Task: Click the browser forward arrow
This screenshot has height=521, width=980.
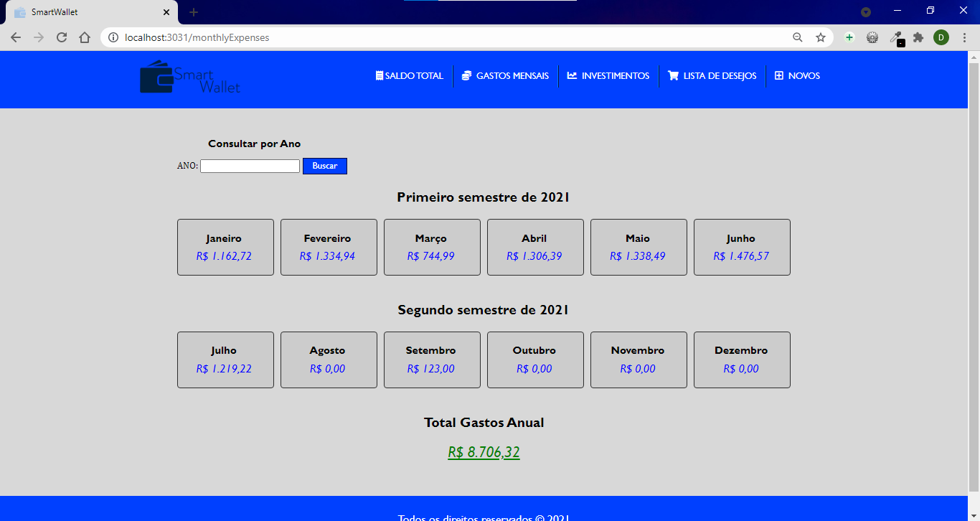Action: coord(39,37)
